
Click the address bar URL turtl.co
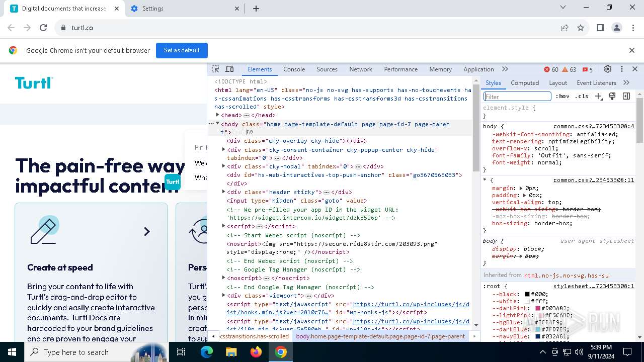point(83,28)
